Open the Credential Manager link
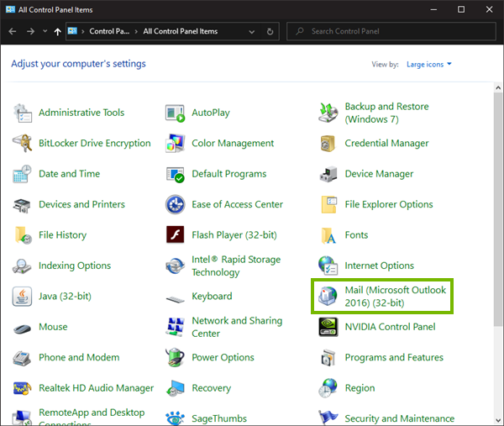The height and width of the screenshot is (426, 504). coord(386,143)
